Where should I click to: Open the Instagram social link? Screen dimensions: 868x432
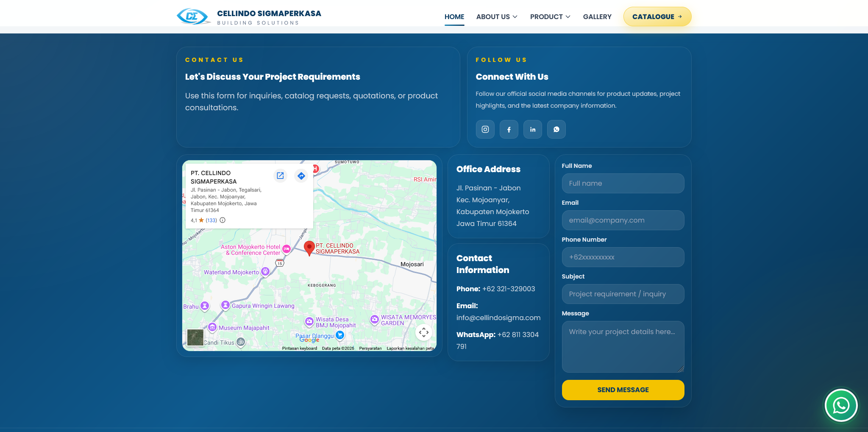click(x=485, y=129)
